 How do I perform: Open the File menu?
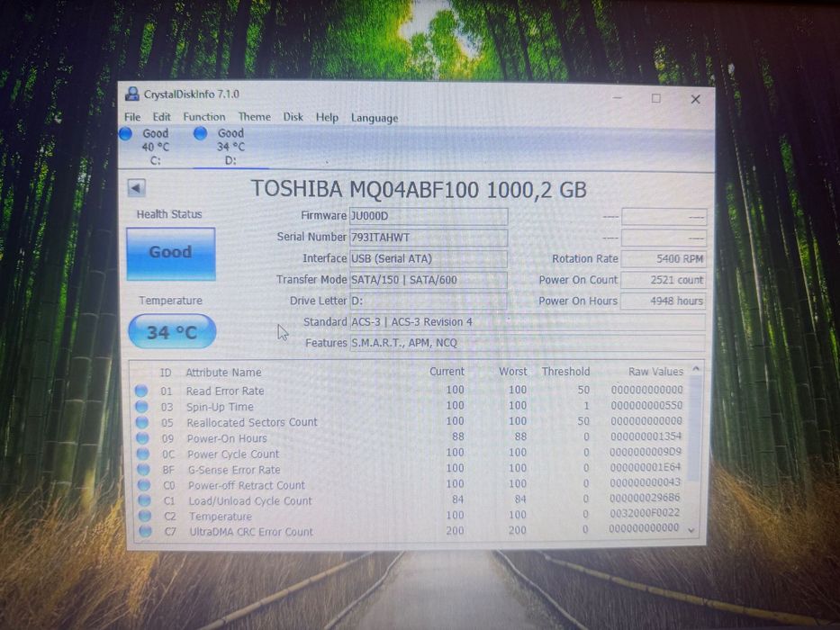tap(132, 117)
